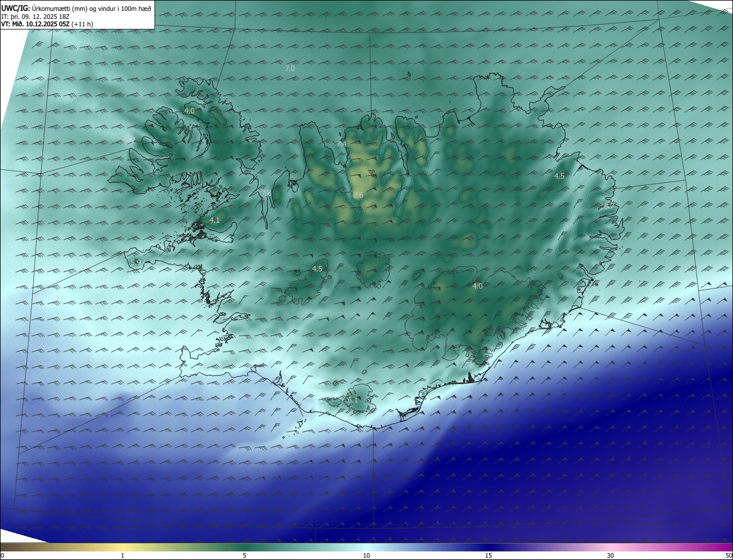This screenshot has width=733, height=560.
Task: Click the 4.1 value label
Action: click(x=215, y=220)
